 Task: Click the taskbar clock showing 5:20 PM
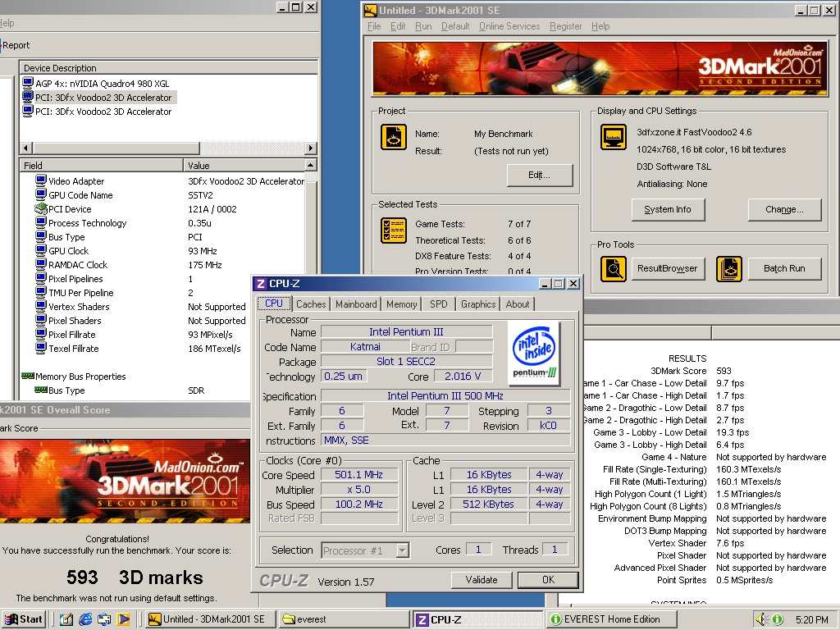pyautogui.click(x=811, y=619)
